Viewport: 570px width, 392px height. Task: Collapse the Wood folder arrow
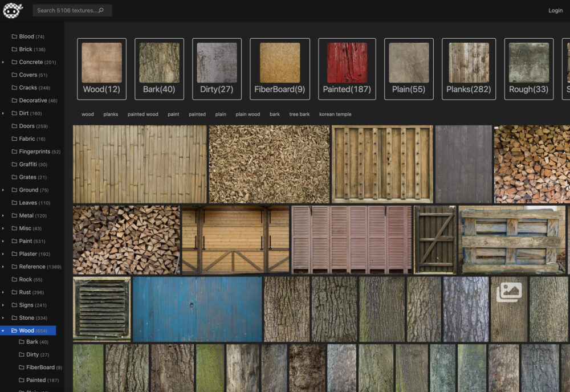coord(3,330)
